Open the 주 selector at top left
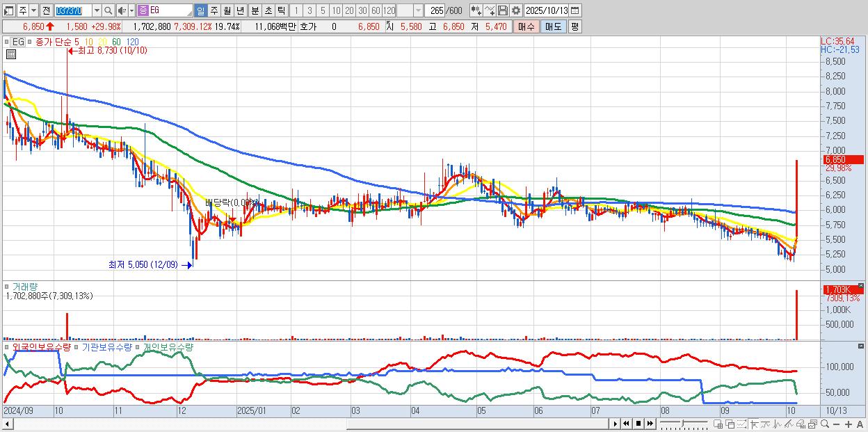 [23, 10]
